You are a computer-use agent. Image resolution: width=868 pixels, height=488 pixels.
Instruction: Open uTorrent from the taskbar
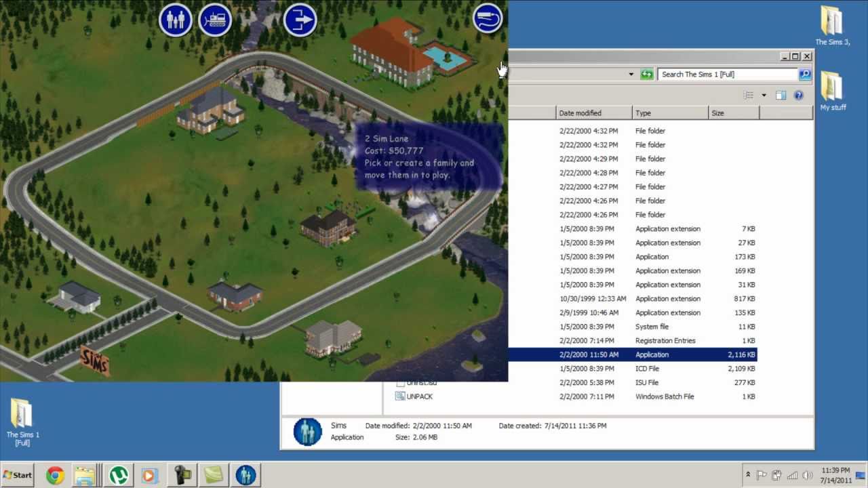(119, 475)
